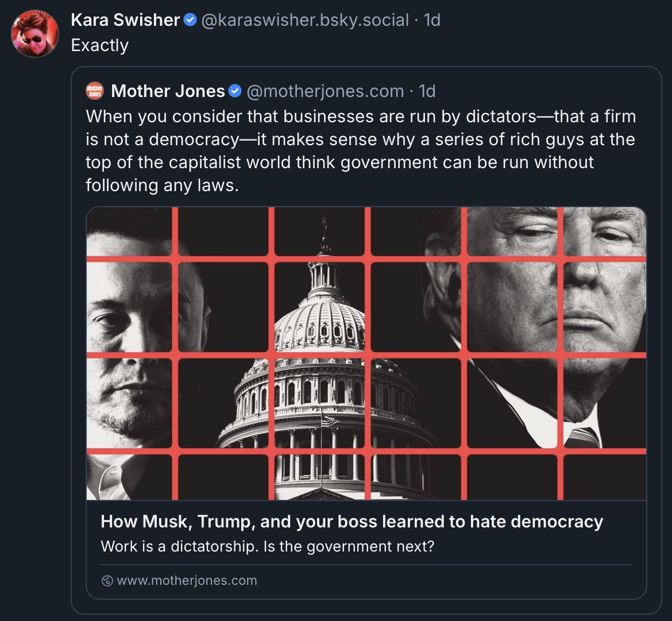This screenshot has height=621, width=672.
Task: Click the quoted post's 1d timestamp
Action: [x=427, y=91]
